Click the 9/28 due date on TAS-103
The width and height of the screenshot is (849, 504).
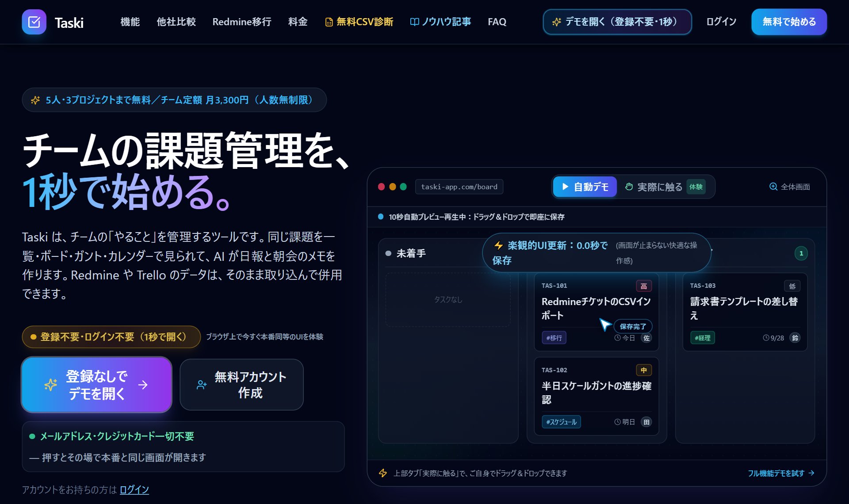click(773, 338)
